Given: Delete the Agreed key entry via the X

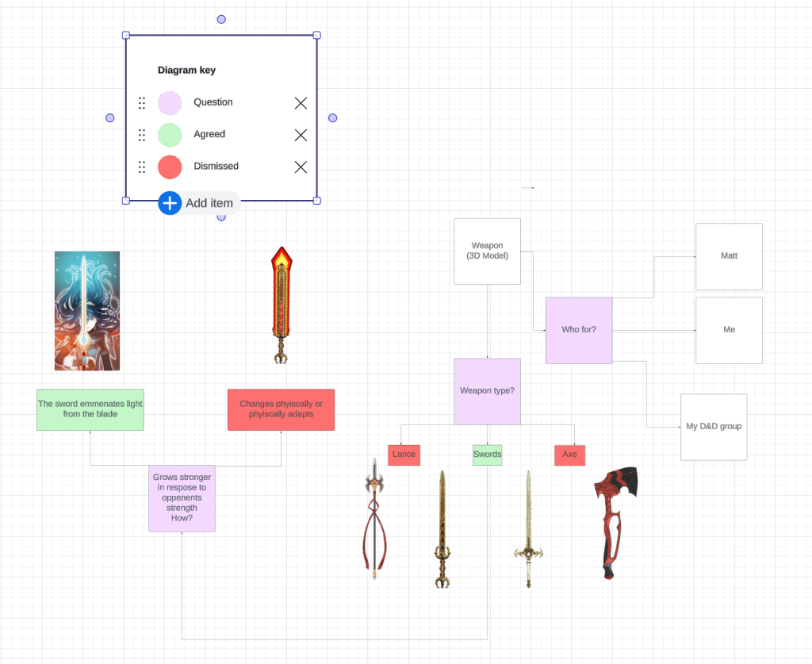Looking at the screenshot, I should click(x=301, y=135).
